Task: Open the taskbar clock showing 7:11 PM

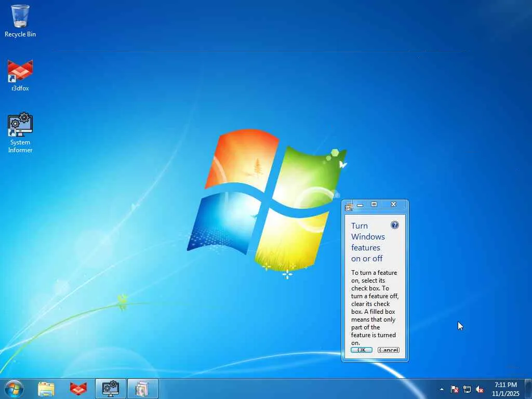Action: (x=506, y=389)
